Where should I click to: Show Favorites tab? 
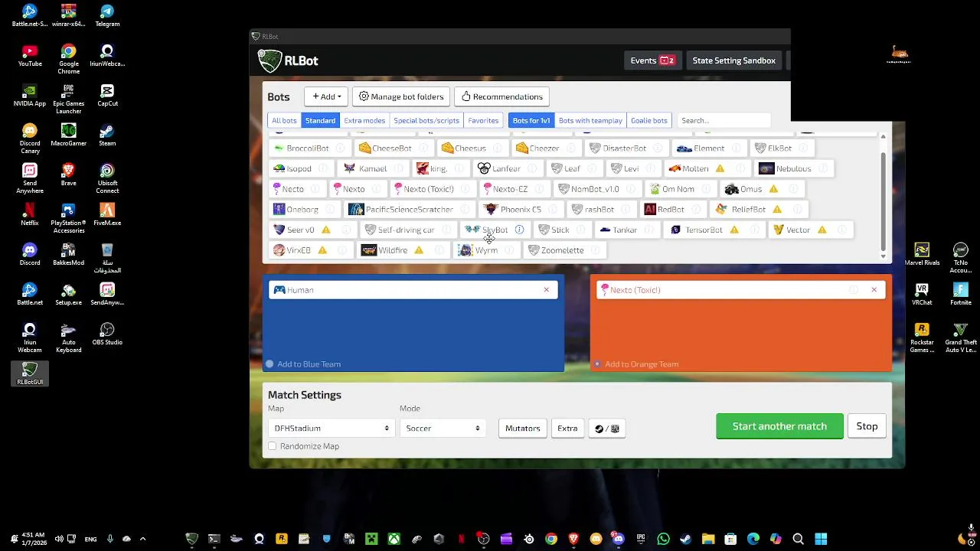[483, 121]
